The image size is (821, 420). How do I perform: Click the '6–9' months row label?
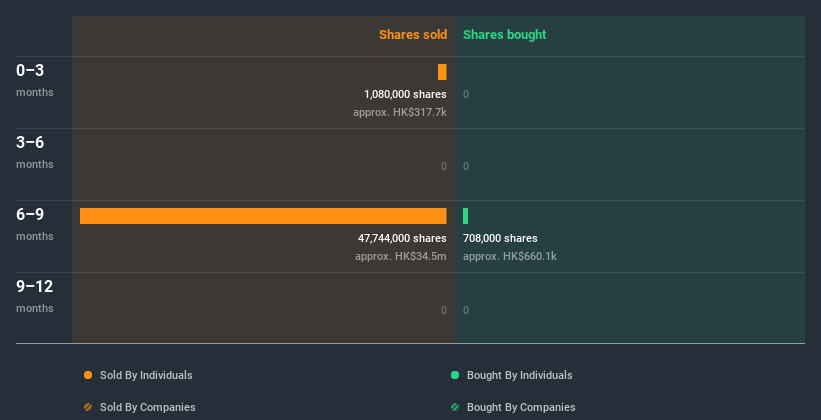pos(30,214)
